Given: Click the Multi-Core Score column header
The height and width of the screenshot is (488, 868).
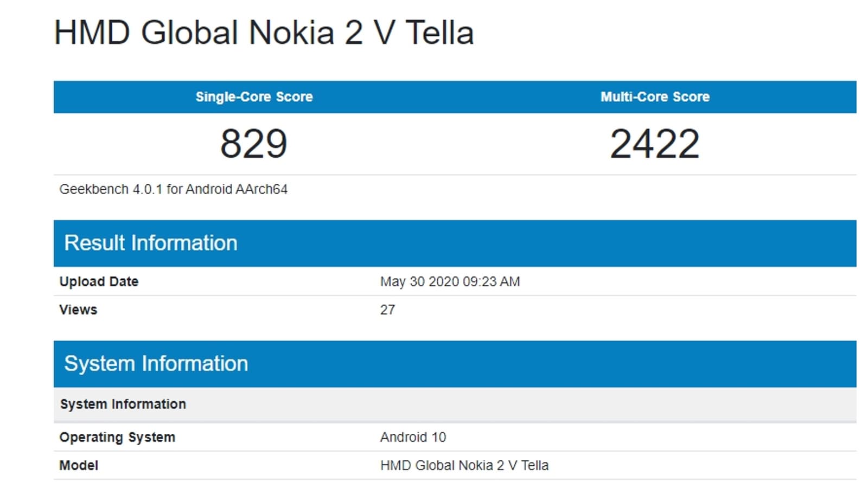Looking at the screenshot, I should (x=655, y=97).
